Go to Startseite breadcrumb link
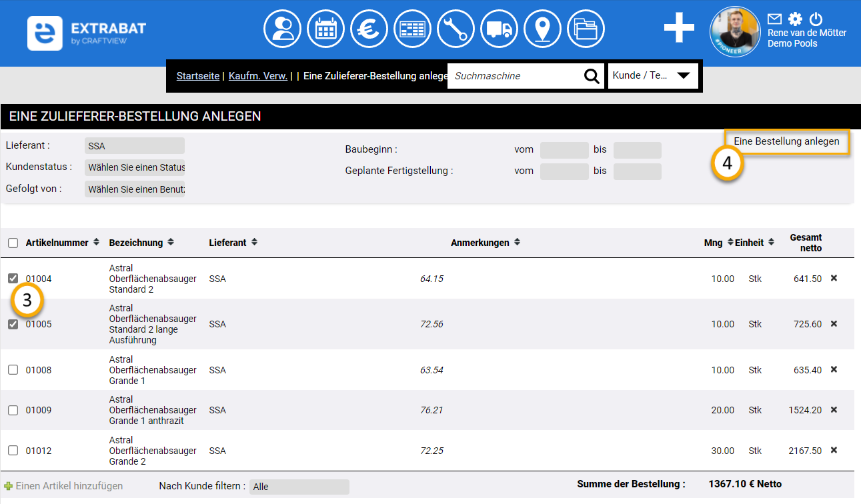Image resolution: width=861 pixels, height=504 pixels. click(197, 76)
